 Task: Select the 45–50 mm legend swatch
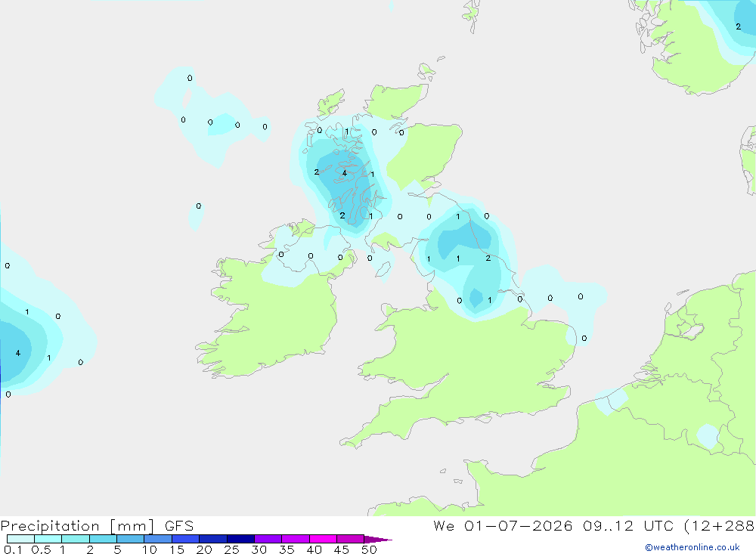click(x=351, y=539)
